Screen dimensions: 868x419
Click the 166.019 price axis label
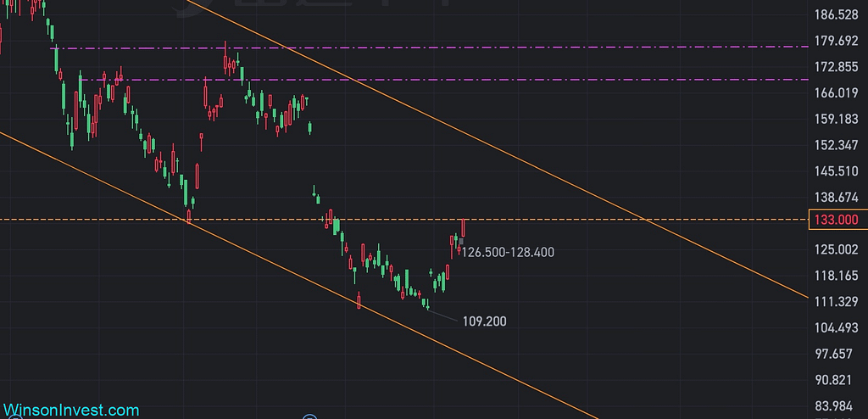click(x=836, y=93)
